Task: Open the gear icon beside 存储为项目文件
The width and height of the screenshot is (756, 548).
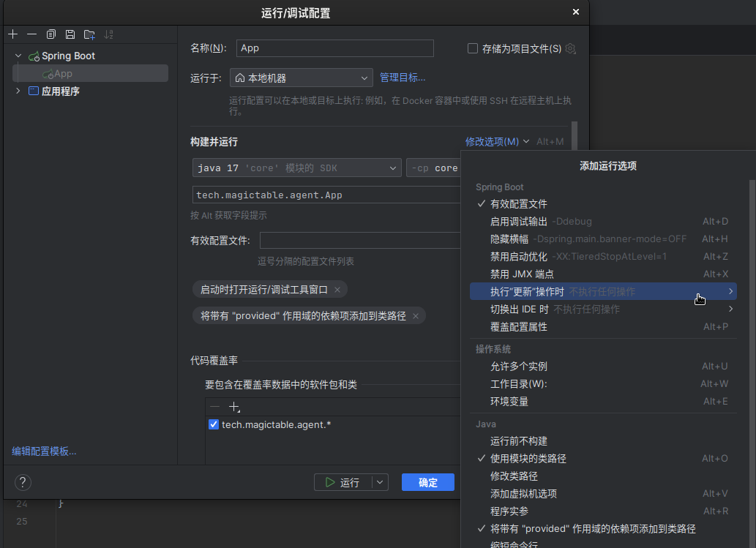Action: pyautogui.click(x=571, y=49)
